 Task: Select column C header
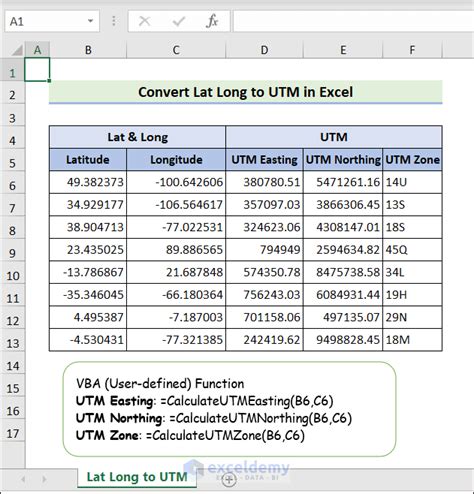tap(176, 50)
